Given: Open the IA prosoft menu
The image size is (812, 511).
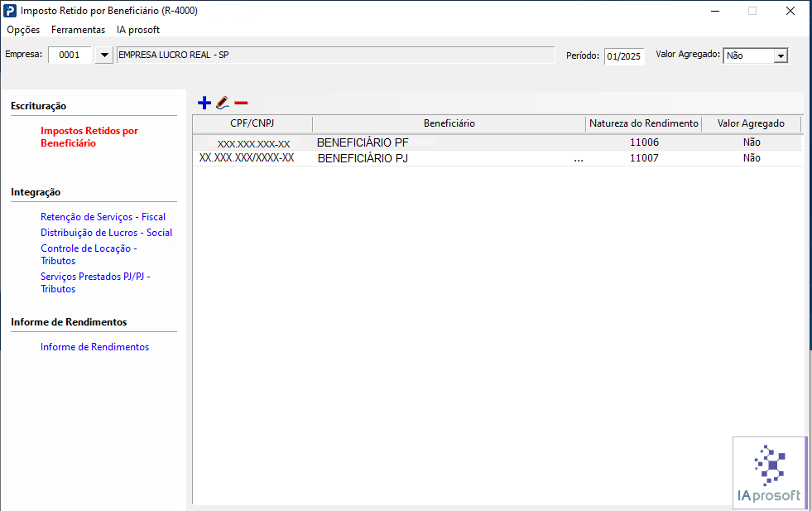Looking at the screenshot, I should coord(138,30).
